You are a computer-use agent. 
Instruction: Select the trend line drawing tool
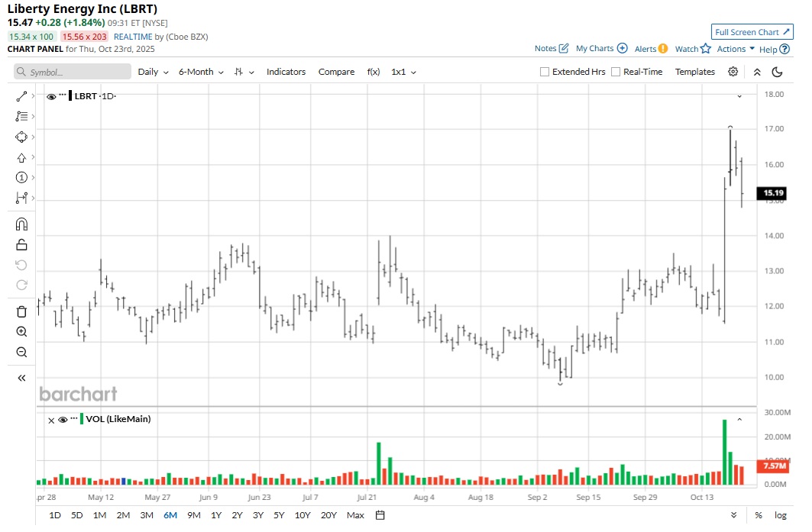click(x=21, y=96)
